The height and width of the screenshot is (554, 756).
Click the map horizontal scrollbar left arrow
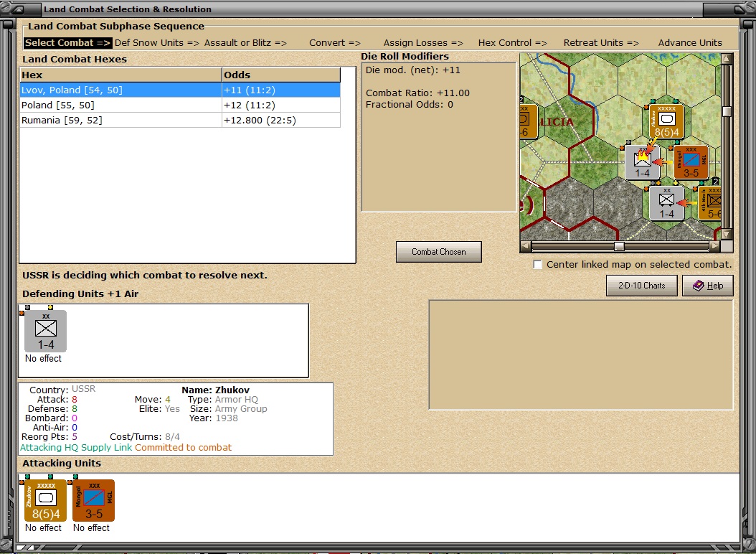[526, 246]
